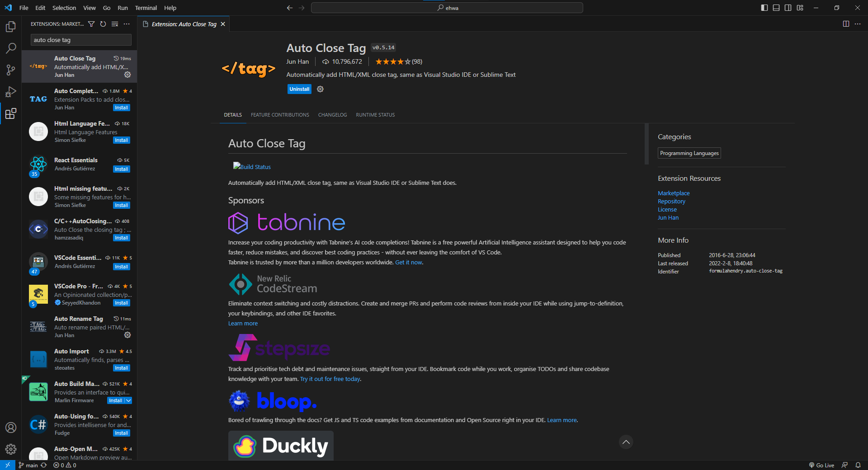Open the Manage gear icon at bottom left
Screen dimensions: 868x470
10,449
